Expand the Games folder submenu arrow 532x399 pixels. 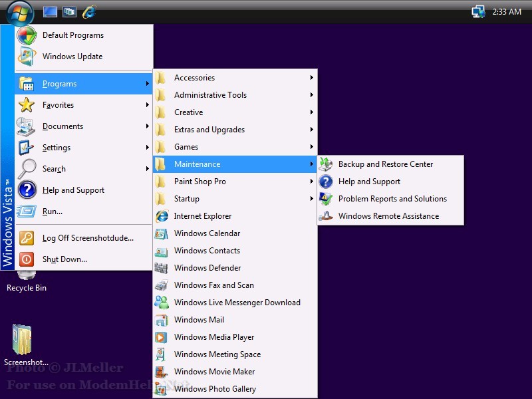311,147
